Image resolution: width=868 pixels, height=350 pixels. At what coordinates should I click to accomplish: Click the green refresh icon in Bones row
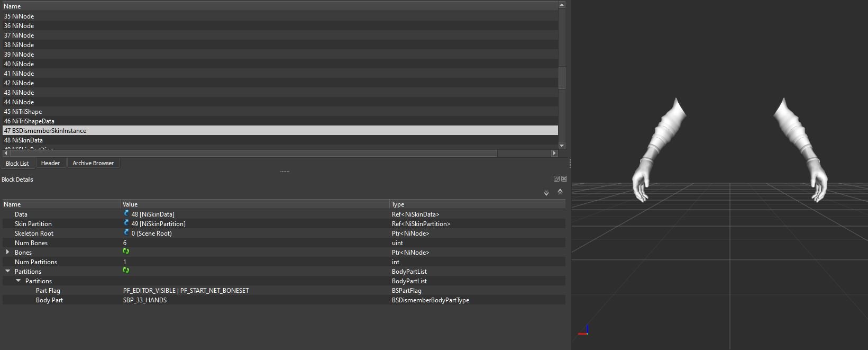[126, 252]
